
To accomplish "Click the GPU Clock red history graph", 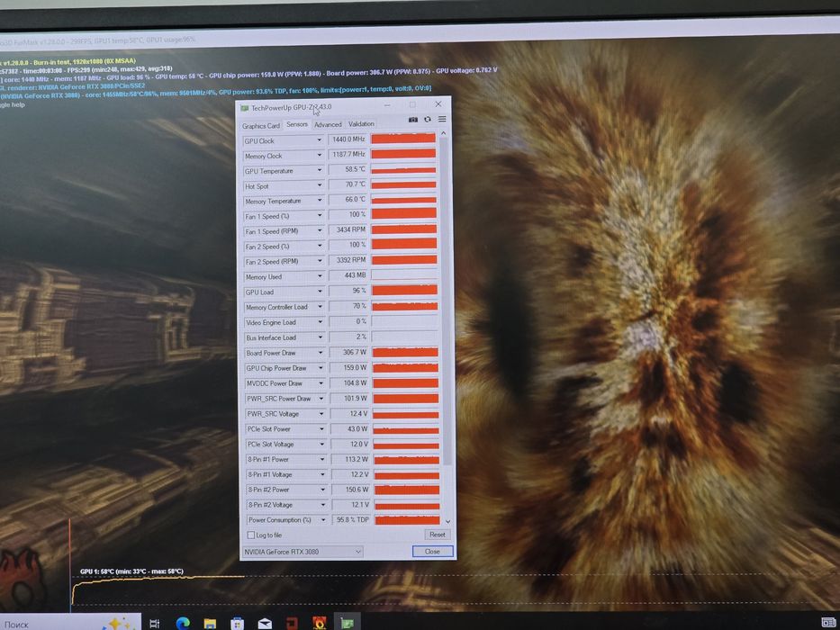I will coord(403,139).
